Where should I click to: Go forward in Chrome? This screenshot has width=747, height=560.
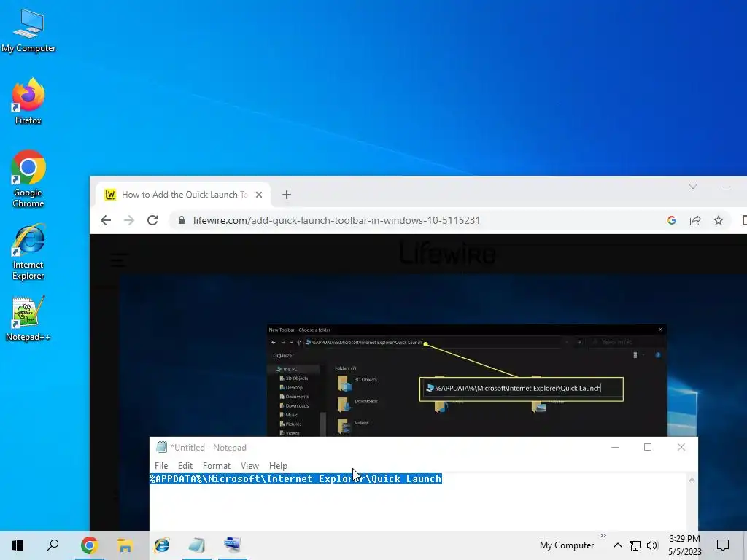click(x=129, y=220)
